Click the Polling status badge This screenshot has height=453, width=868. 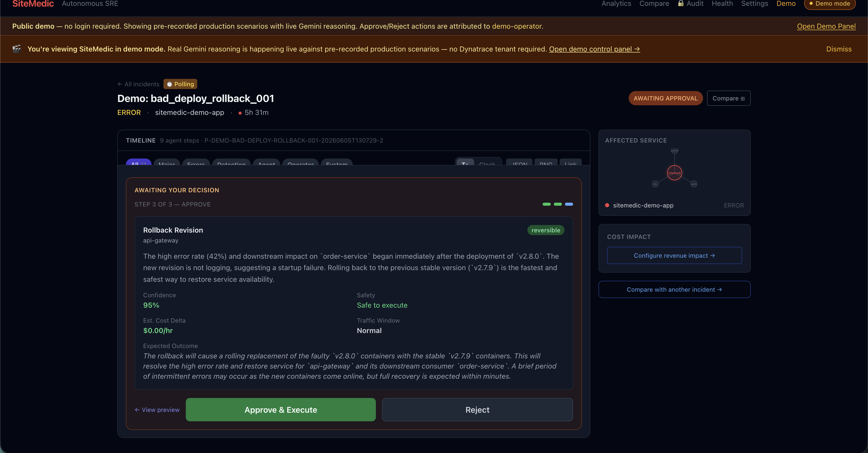180,84
